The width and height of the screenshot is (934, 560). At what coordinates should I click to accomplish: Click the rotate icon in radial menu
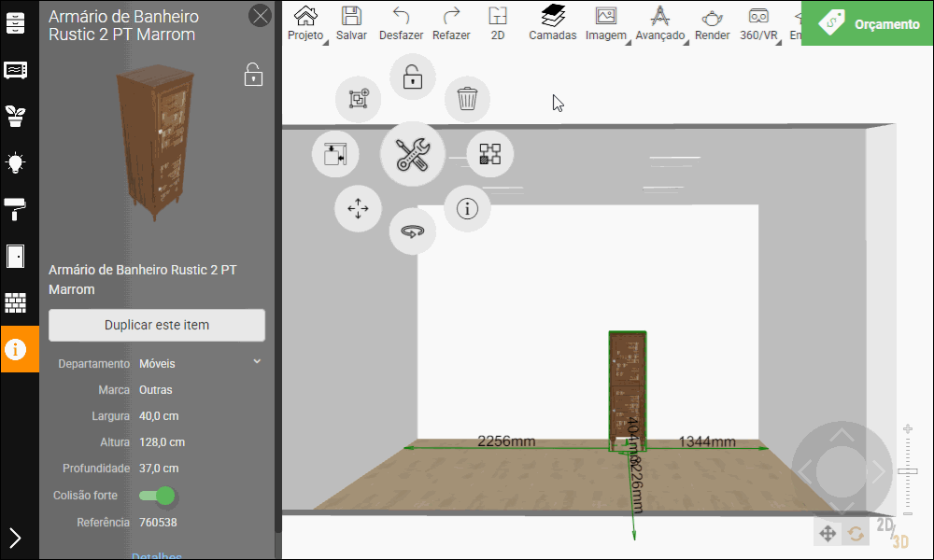(x=412, y=231)
